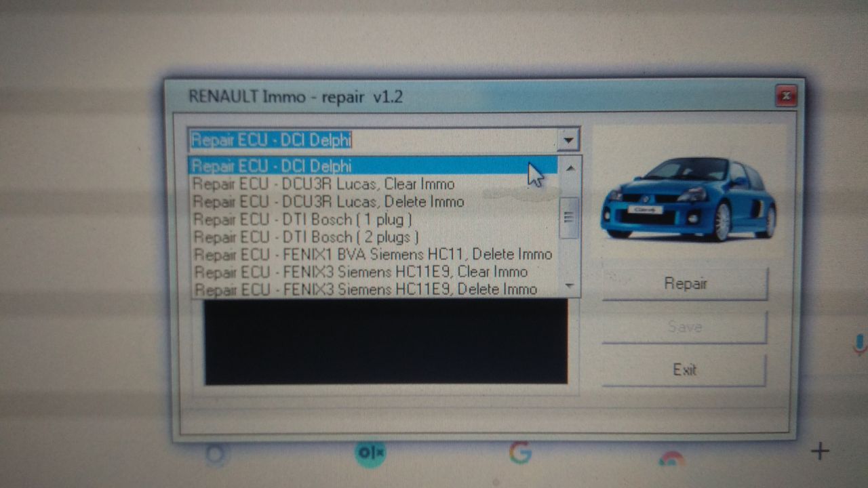Image resolution: width=868 pixels, height=488 pixels.
Task: Click the list scrollbar up arrow
Action: (569, 167)
